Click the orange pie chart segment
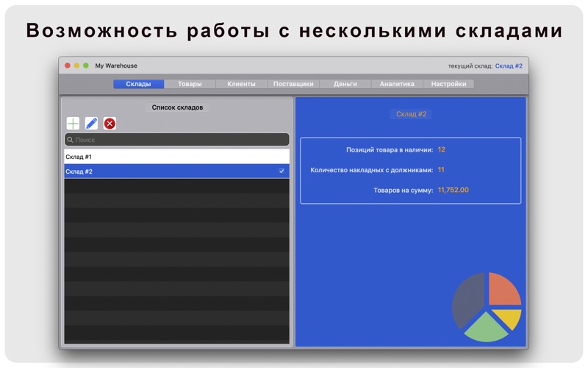The image size is (588, 368). (503, 290)
